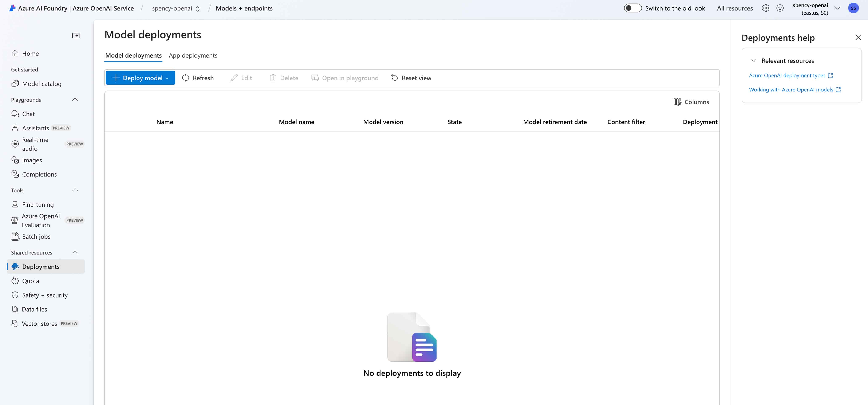Collapse the Relevant resources section
Viewport: 868px width, 405px height.
point(753,61)
